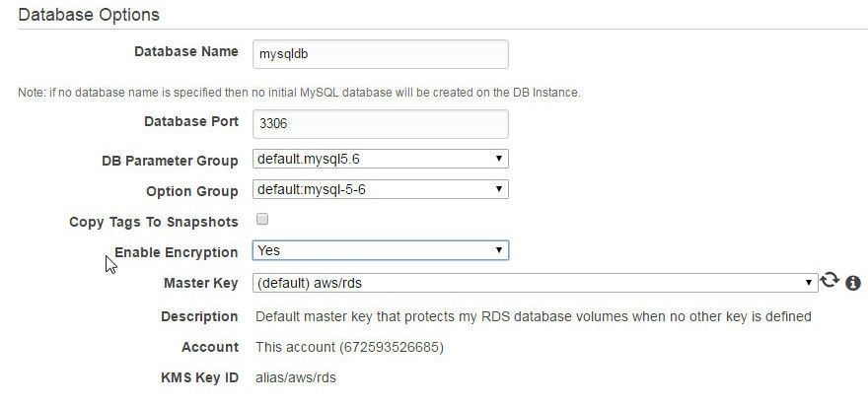Click the Database Name input field
868x405 pixels.
tap(381, 54)
